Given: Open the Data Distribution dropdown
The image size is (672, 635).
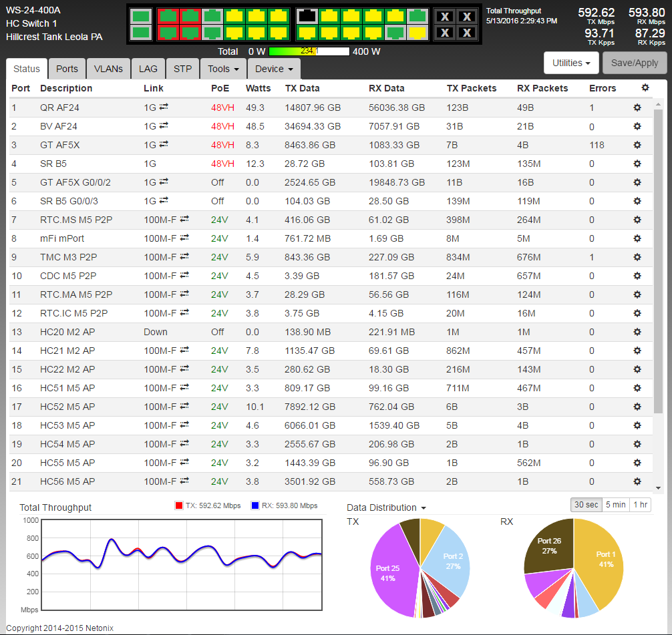Looking at the screenshot, I should (386, 507).
